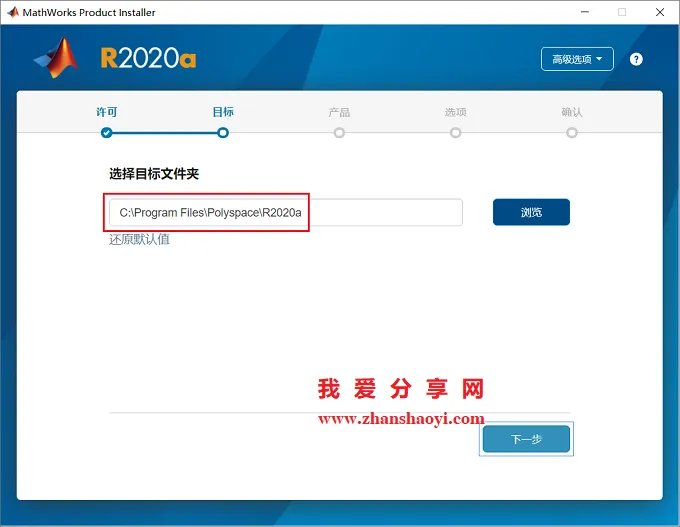Click the MathWorks icon in the title bar

tap(13, 12)
